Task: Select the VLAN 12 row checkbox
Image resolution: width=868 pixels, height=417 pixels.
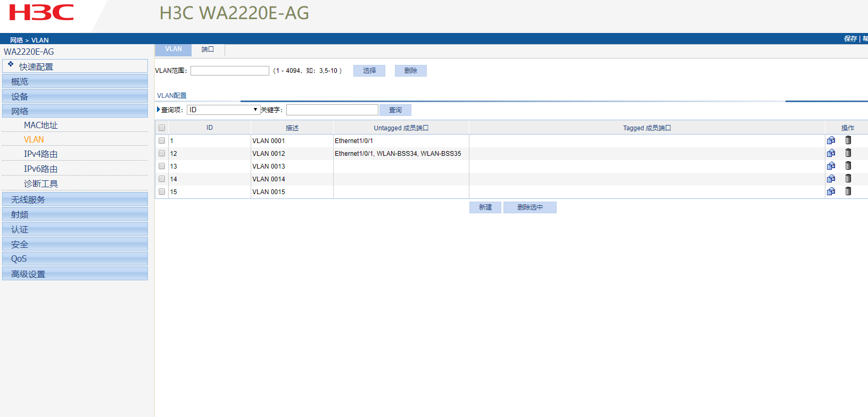Action: pyautogui.click(x=162, y=153)
